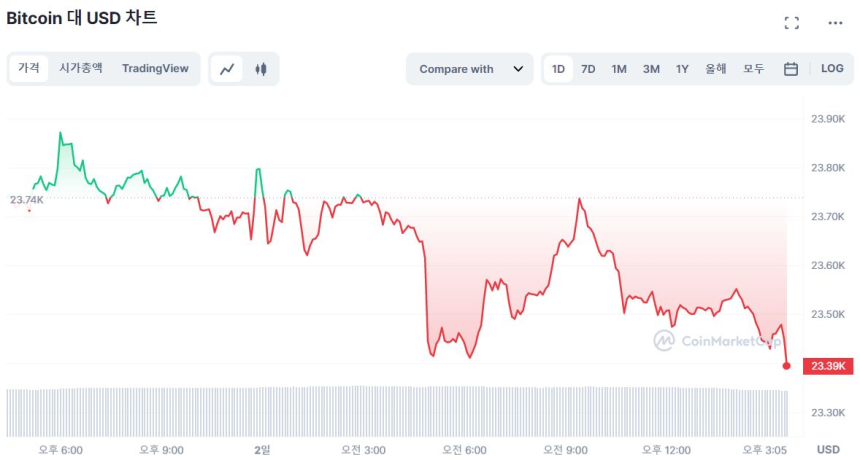Select the 7D time range
The image size is (860, 460).
pyautogui.click(x=588, y=69)
